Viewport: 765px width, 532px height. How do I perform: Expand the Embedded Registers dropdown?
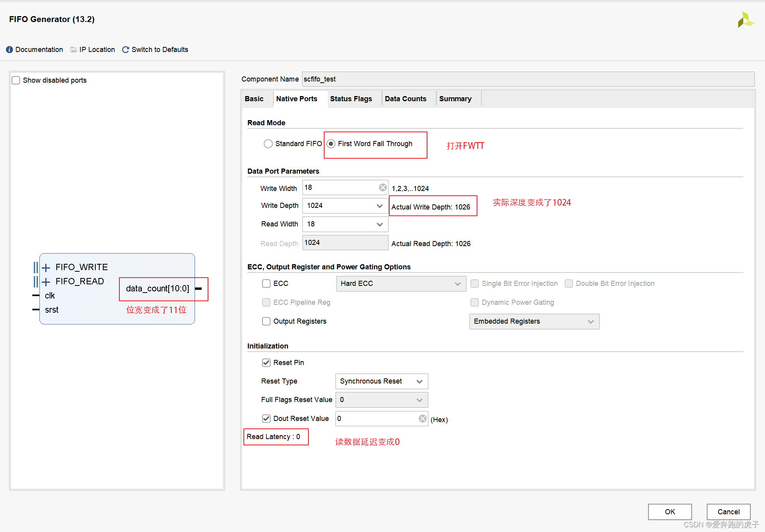(534, 321)
